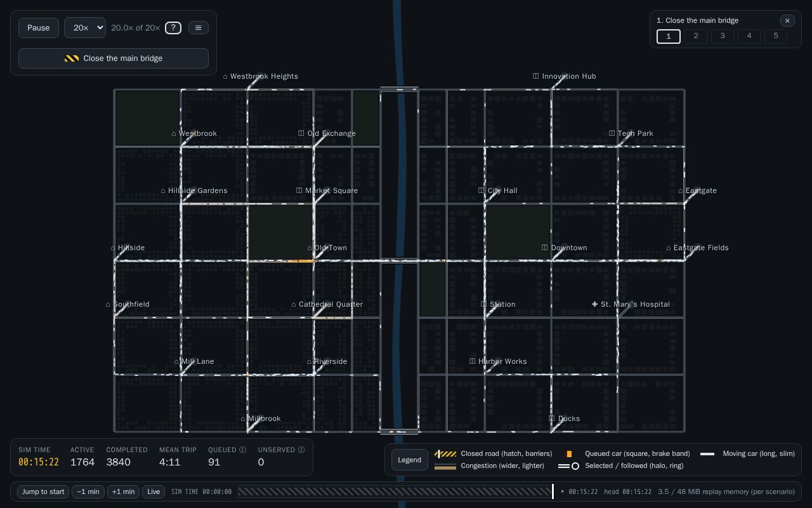Click the Harbor Works label

[x=502, y=361]
